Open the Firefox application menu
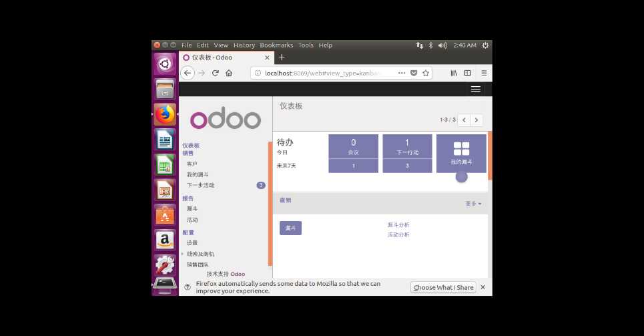 click(x=484, y=73)
